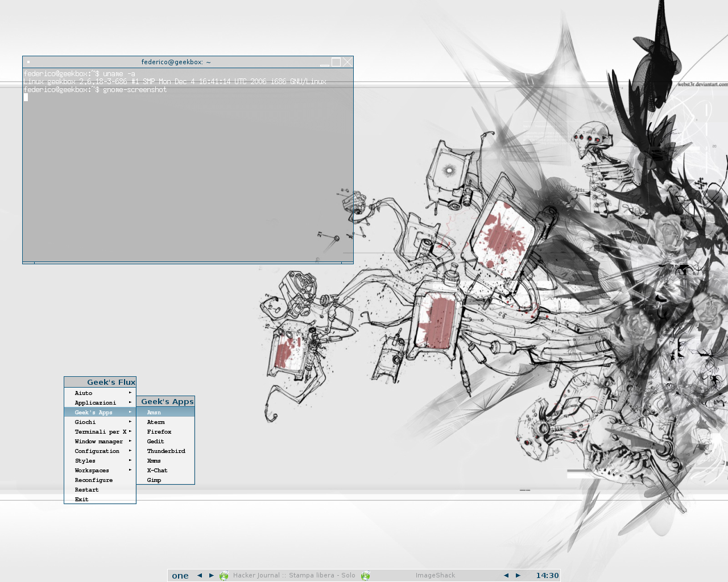The height and width of the screenshot is (582, 728).
Task: Close the terminal window
Action: click(x=348, y=62)
